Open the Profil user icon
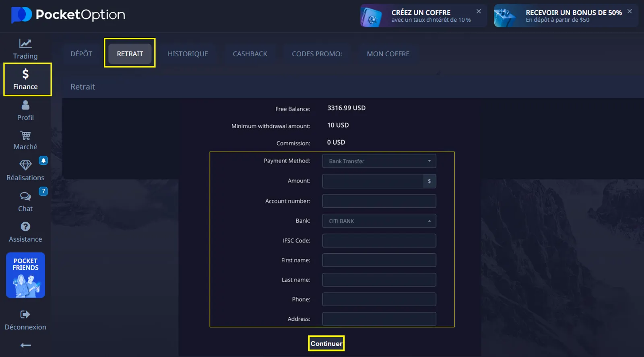This screenshot has width=644, height=357. pos(25,105)
